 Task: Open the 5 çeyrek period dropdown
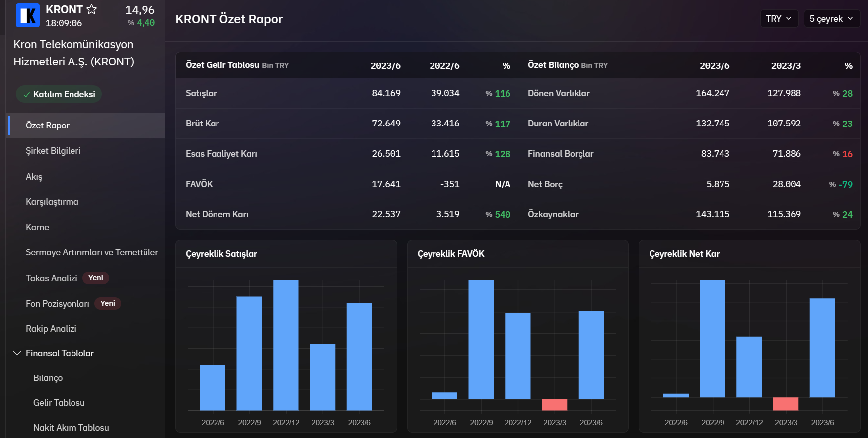(832, 19)
